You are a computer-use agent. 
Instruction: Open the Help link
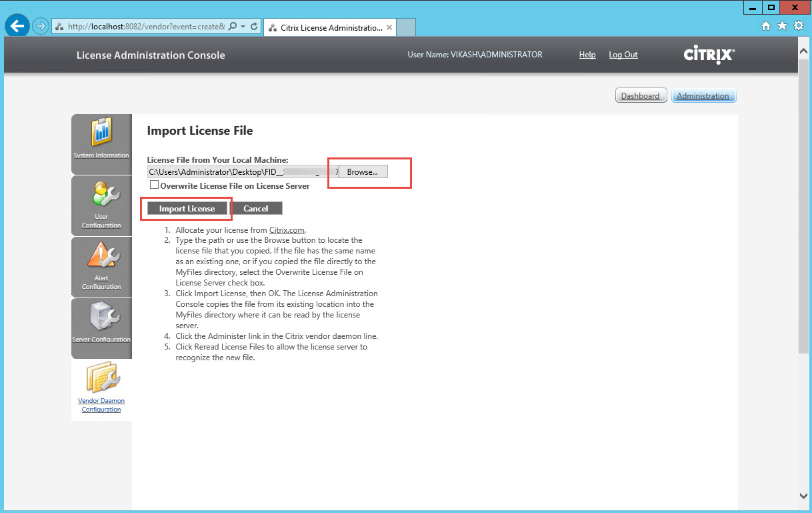click(587, 55)
